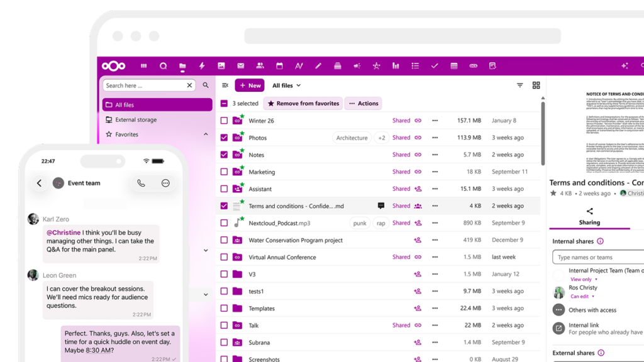Open the Calendar app in top navigation

pos(279,66)
